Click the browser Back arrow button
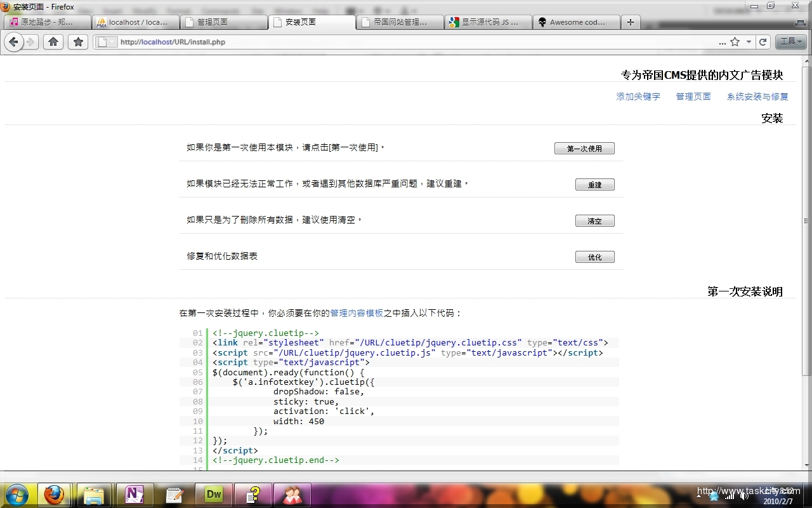 [x=13, y=42]
